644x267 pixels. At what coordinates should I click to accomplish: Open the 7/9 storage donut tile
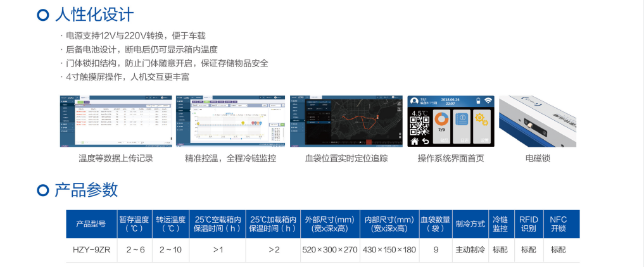(x=441, y=127)
